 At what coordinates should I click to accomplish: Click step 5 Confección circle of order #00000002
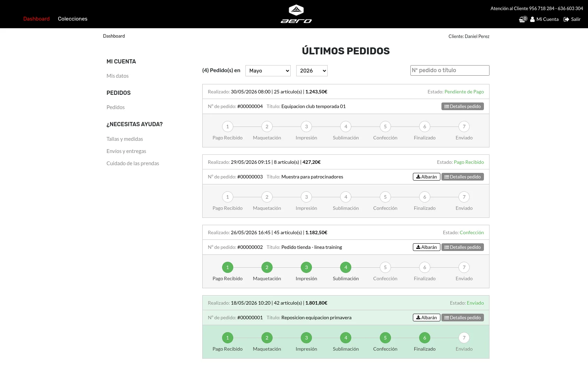click(385, 267)
